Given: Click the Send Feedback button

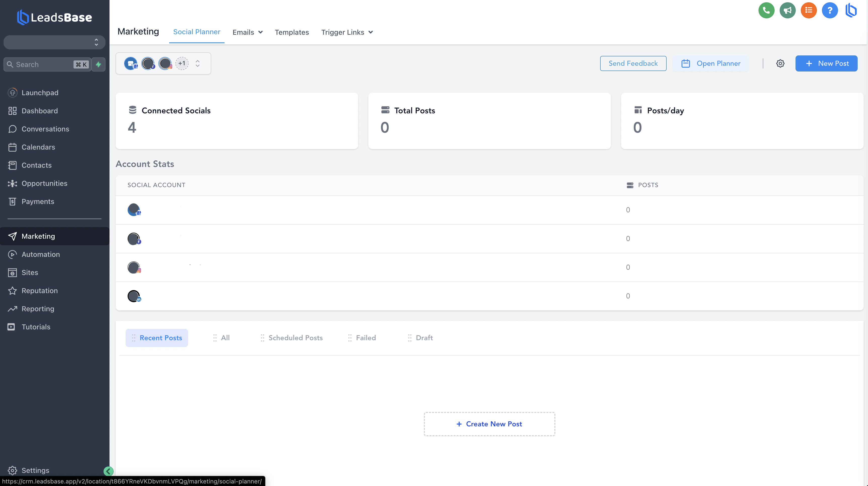Looking at the screenshot, I should click(633, 63).
